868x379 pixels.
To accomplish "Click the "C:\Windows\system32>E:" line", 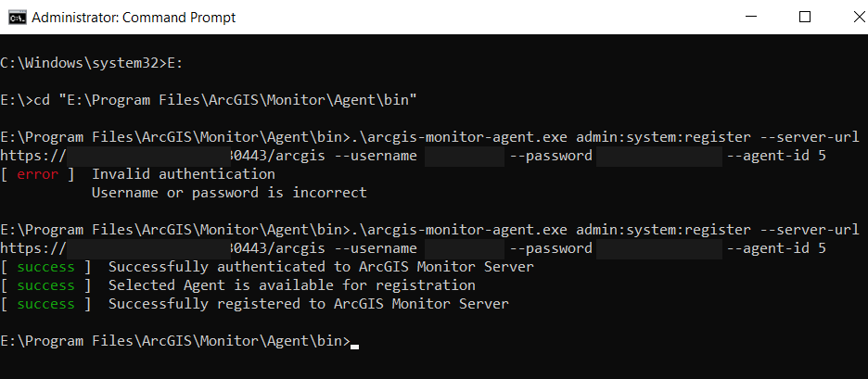I will [85, 63].
